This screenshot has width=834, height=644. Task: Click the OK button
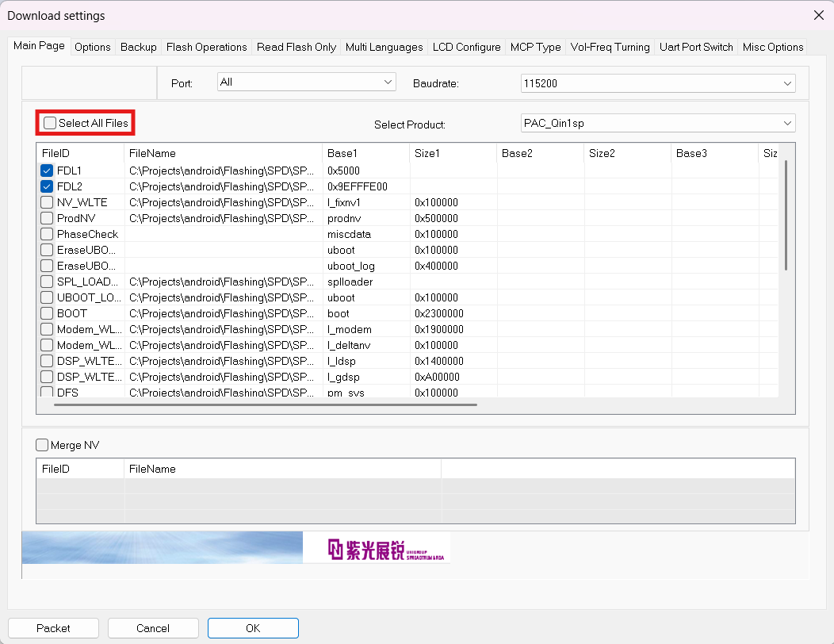tap(253, 627)
